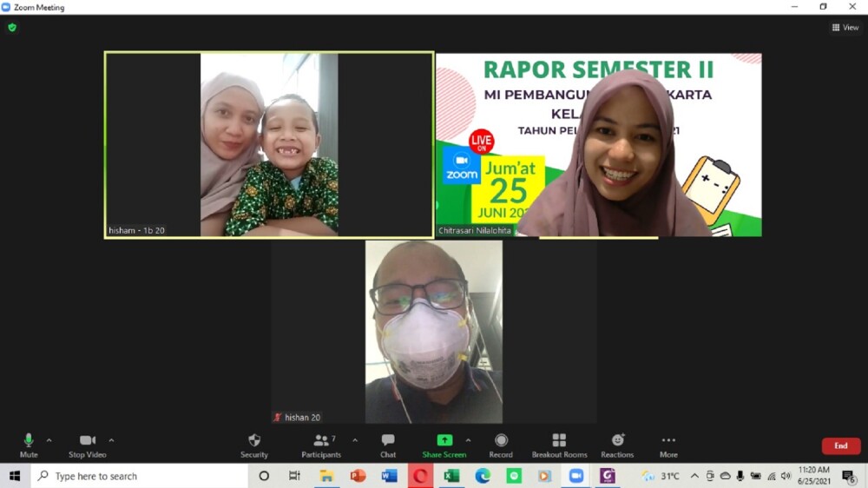Open the More options menu
Image resolution: width=868 pixels, height=488 pixels.
[x=668, y=445]
